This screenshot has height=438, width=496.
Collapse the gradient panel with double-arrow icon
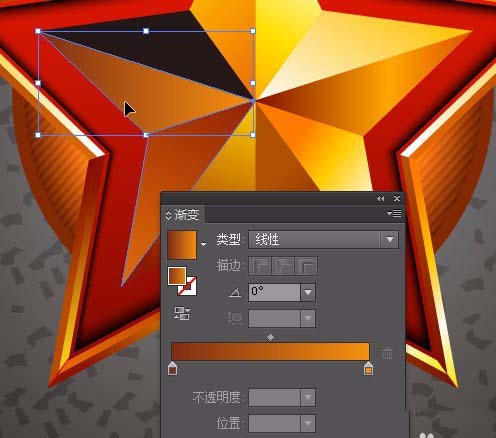381,199
